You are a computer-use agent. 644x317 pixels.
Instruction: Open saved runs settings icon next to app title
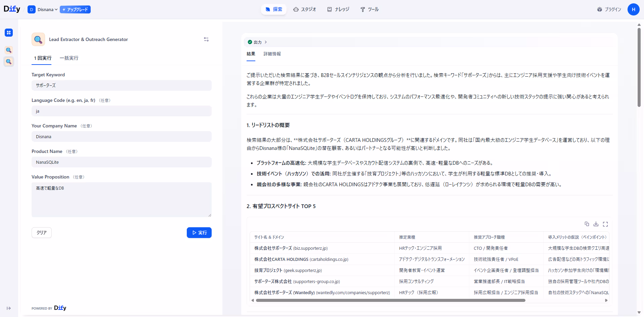(x=206, y=39)
